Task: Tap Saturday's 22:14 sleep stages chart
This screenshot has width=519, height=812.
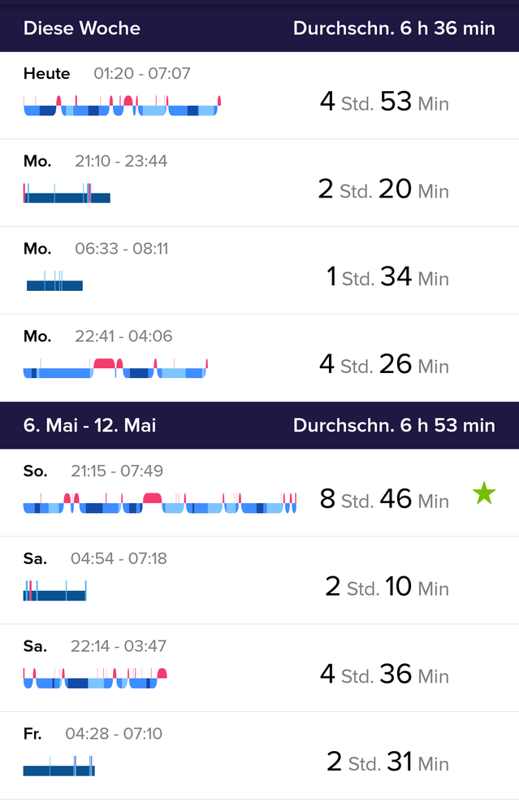Action: 95,679
